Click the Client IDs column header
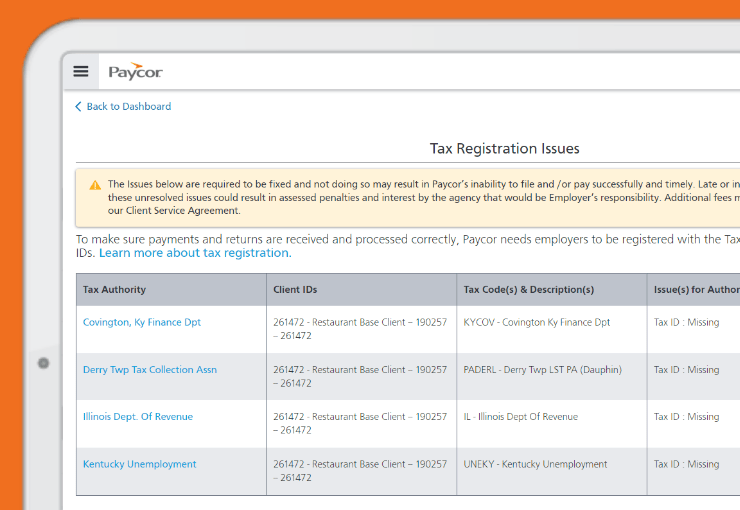 click(362, 290)
